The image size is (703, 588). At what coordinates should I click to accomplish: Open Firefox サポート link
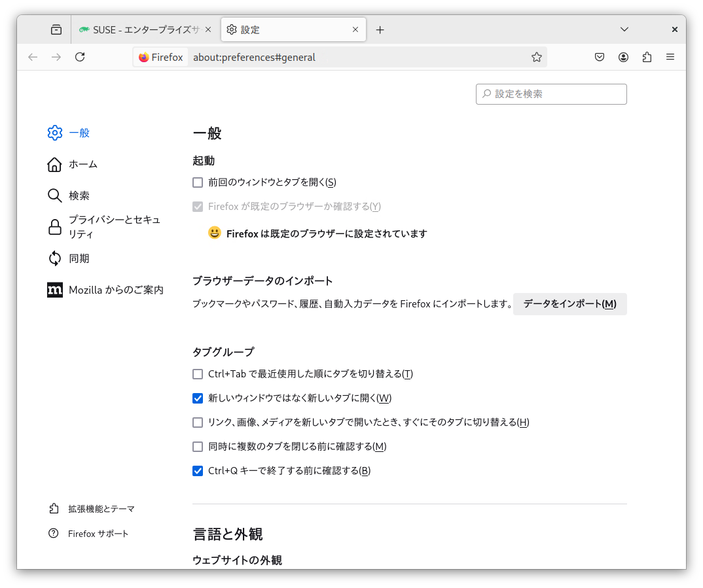pos(98,534)
